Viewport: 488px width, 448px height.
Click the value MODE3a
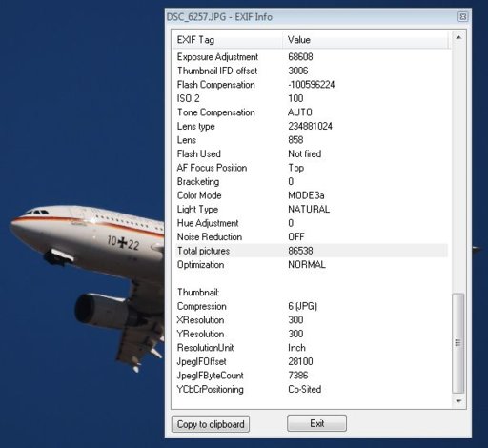[306, 195]
